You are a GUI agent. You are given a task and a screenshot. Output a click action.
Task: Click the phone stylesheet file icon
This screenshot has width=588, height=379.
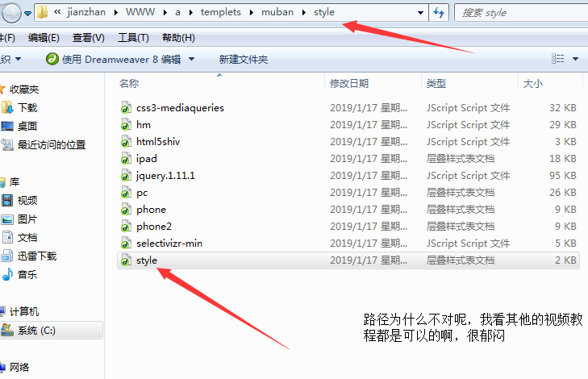tap(126, 209)
